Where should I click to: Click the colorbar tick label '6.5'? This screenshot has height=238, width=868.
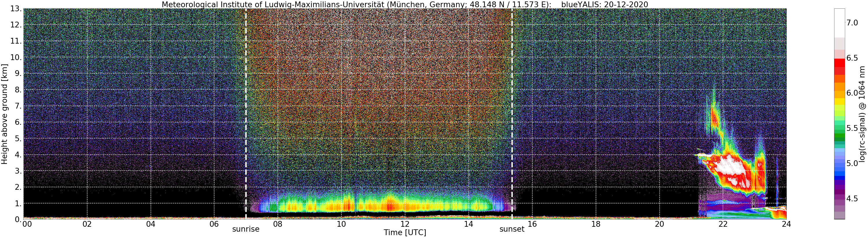[852, 58]
